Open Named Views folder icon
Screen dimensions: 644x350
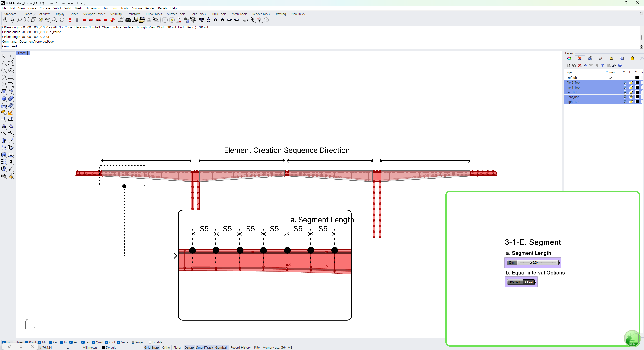142,20
